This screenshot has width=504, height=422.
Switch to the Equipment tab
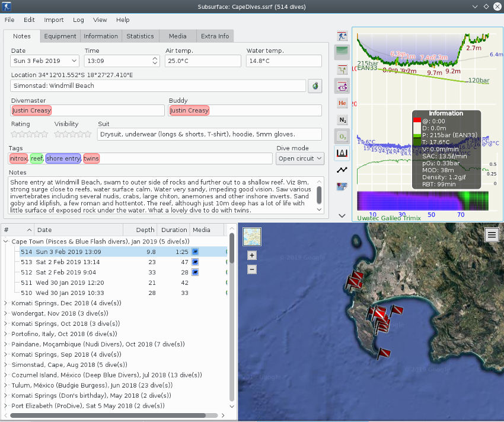point(60,36)
